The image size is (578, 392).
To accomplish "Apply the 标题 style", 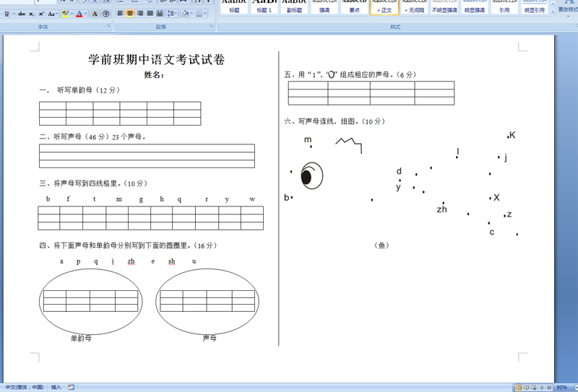I will coord(234,6).
